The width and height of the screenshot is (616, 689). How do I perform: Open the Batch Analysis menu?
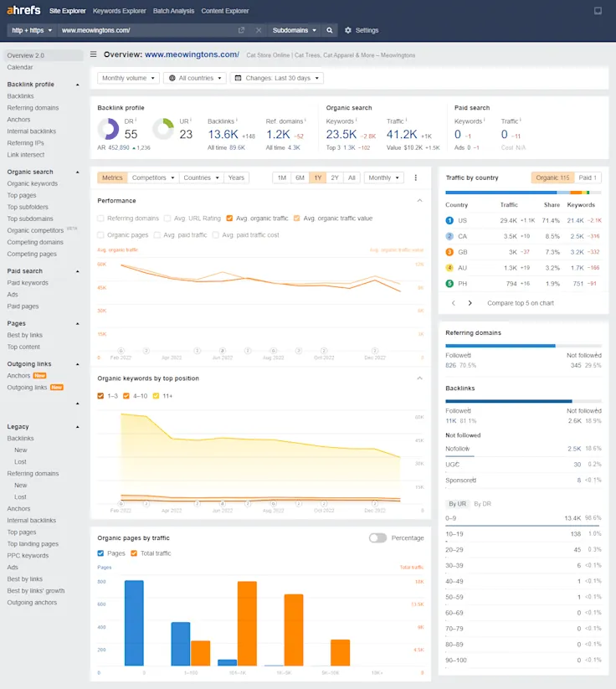pyautogui.click(x=173, y=11)
